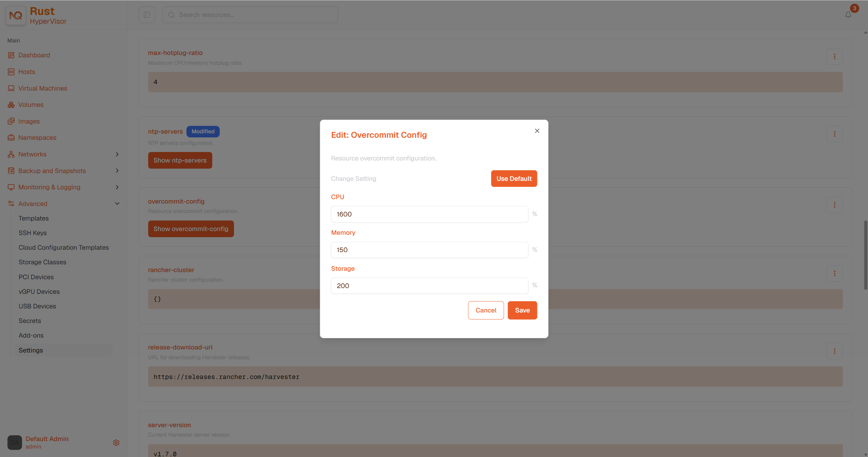This screenshot has width=868, height=457.
Task: Open ntp-servers three-dot menu
Action: pos(834,134)
